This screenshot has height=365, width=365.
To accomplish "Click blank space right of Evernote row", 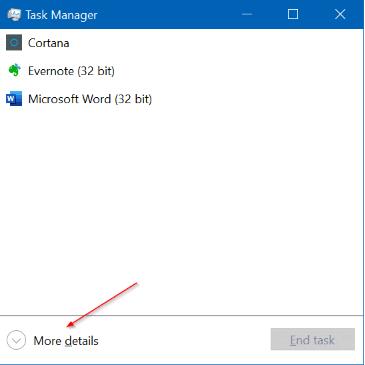I will click(238, 71).
